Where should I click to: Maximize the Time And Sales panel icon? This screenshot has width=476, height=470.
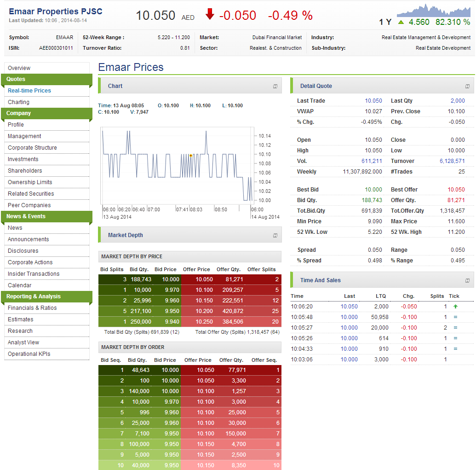[467, 280]
